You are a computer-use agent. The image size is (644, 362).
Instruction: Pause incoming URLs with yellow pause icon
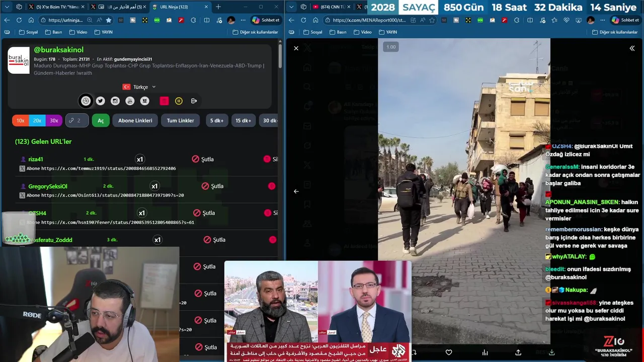click(179, 101)
